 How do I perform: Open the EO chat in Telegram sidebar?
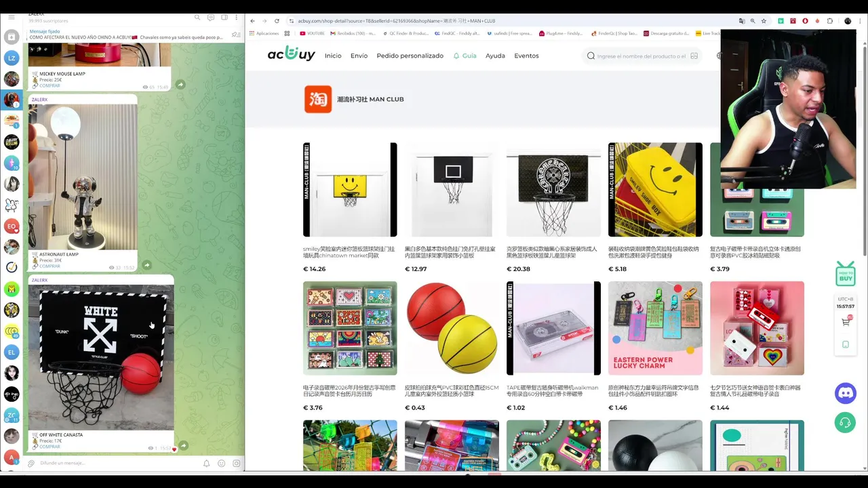tap(12, 226)
